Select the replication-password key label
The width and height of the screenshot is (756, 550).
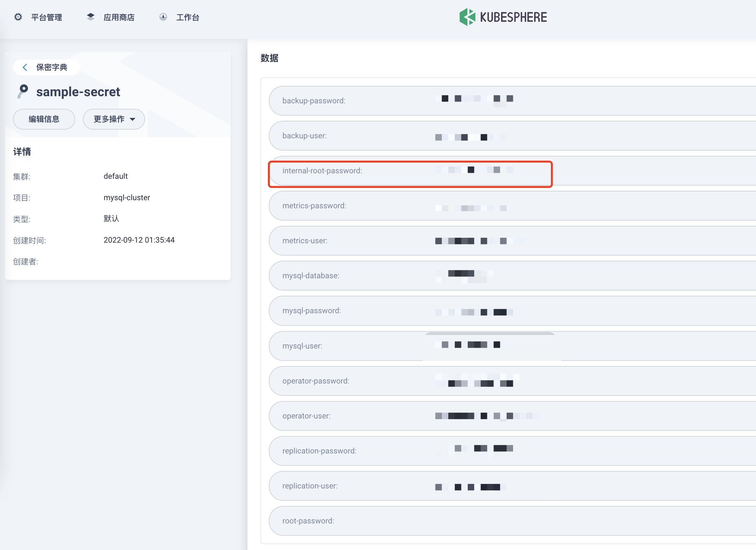(x=319, y=451)
